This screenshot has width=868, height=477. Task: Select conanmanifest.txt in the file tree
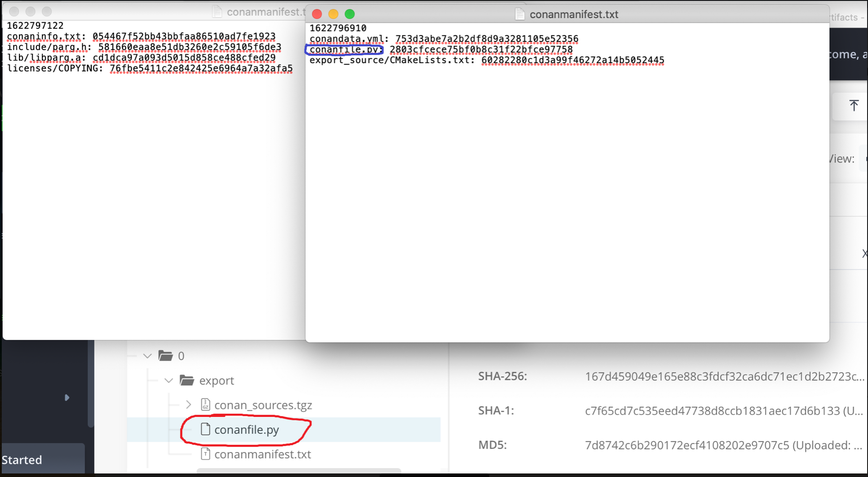click(262, 454)
